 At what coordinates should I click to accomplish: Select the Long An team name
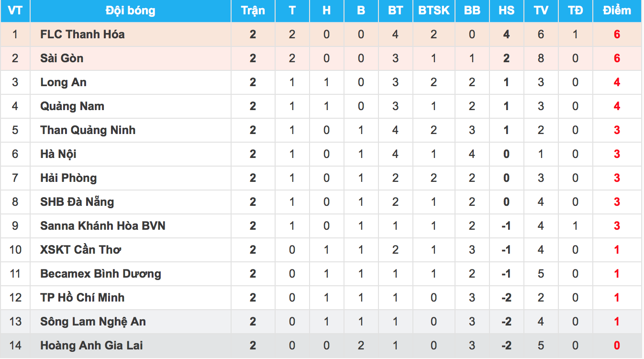[63, 82]
